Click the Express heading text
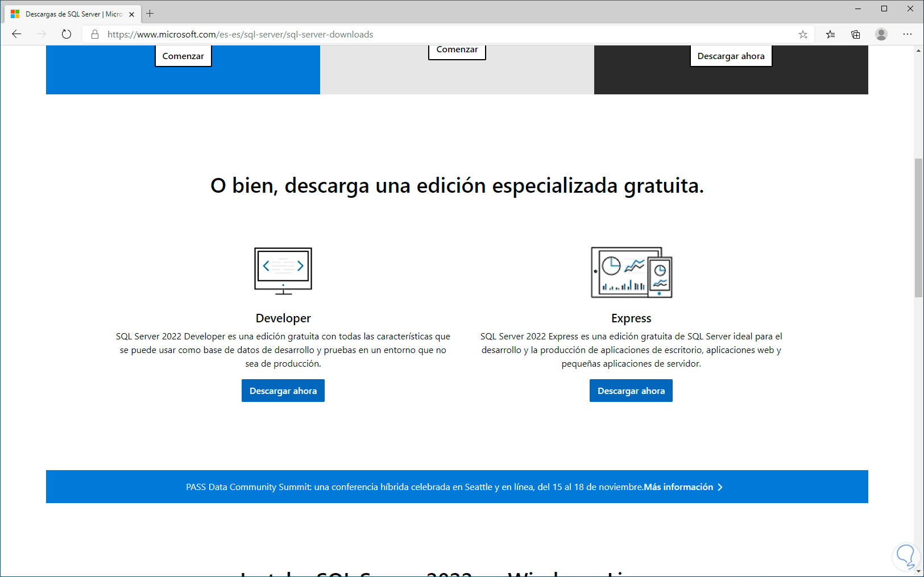This screenshot has width=924, height=577. point(631,318)
